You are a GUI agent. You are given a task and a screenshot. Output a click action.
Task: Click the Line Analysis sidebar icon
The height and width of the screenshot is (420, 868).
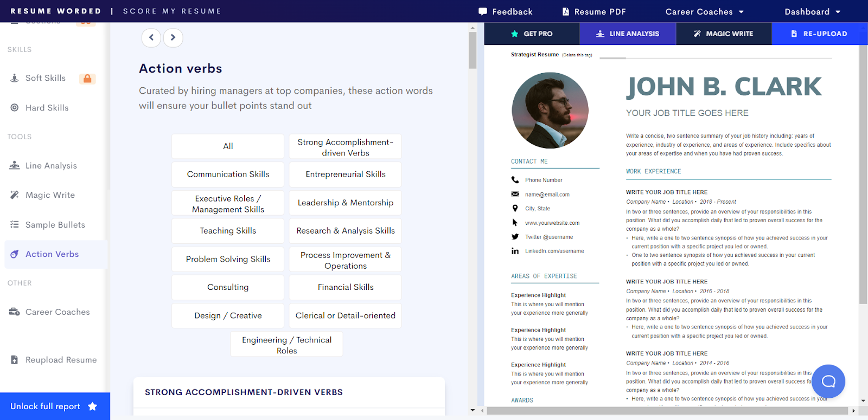click(x=15, y=165)
